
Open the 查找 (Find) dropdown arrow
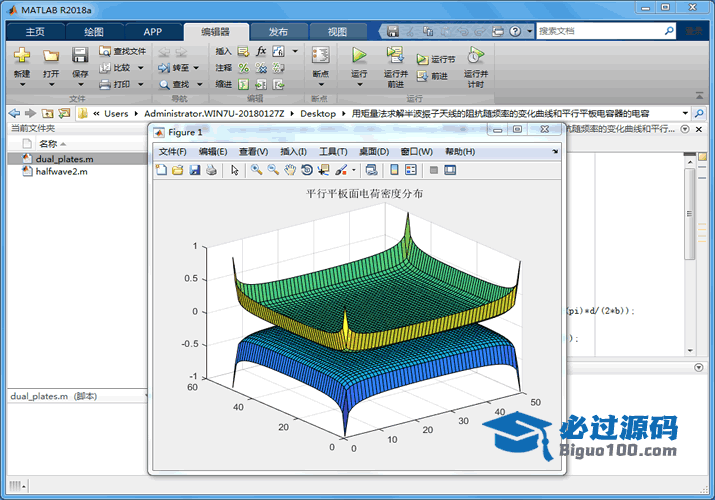[x=200, y=84]
